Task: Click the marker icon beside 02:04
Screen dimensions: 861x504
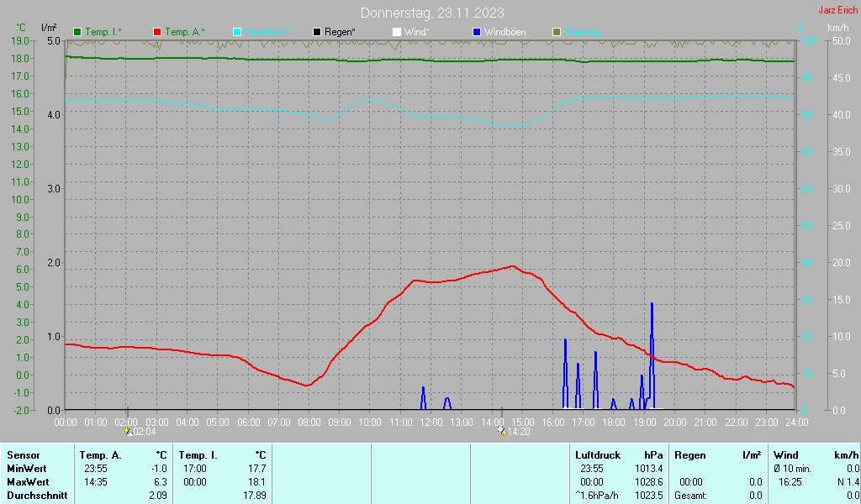Action: pos(128,431)
